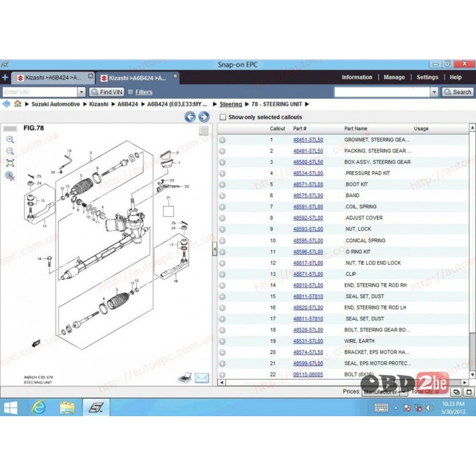Click the back arrow in breadcrumb

coord(6,104)
